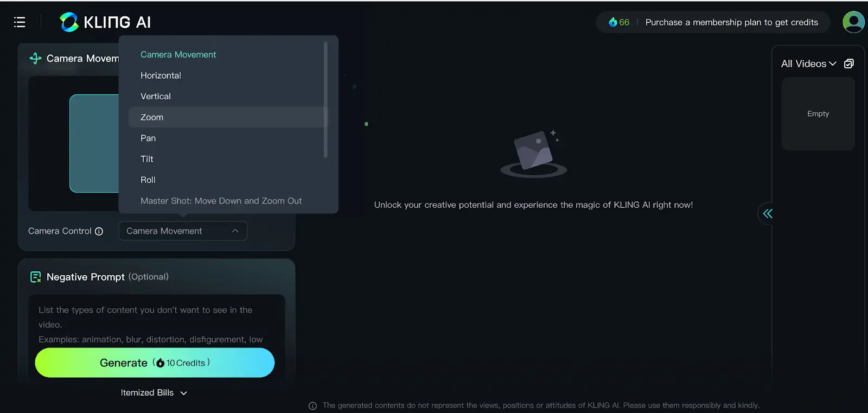This screenshot has height=413, width=868.
Task: Click Purchase a membership plan to get credits
Action: [x=731, y=22]
